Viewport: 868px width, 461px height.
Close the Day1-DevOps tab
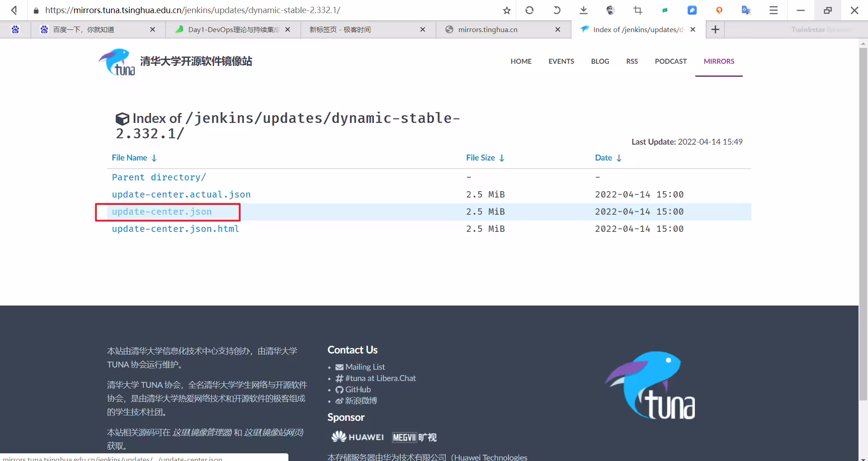click(288, 29)
